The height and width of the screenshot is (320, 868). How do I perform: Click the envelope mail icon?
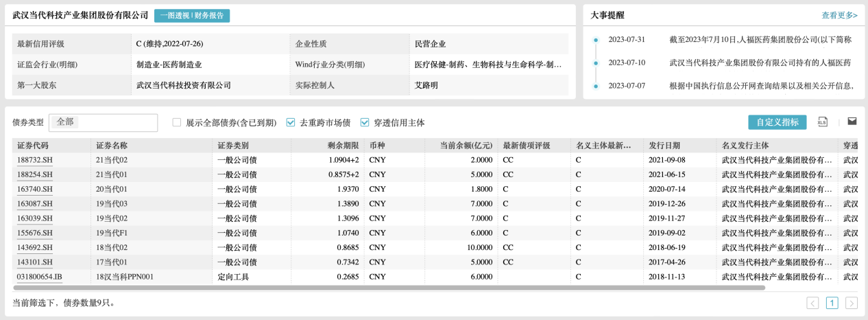[x=852, y=122]
